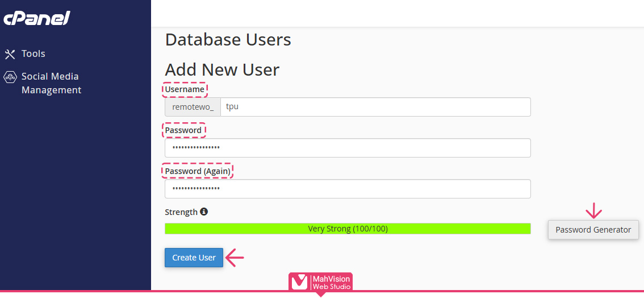This screenshot has height=298, width=644.
Task: Open Social Media Management from the sidebar
Action: (x=51, y=83)
